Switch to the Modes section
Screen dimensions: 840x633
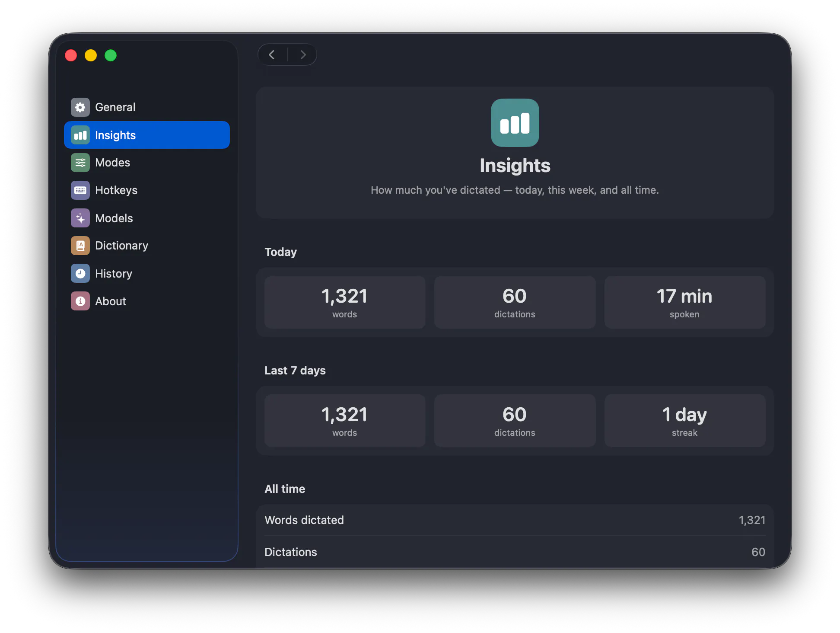[x=146, y=163]
